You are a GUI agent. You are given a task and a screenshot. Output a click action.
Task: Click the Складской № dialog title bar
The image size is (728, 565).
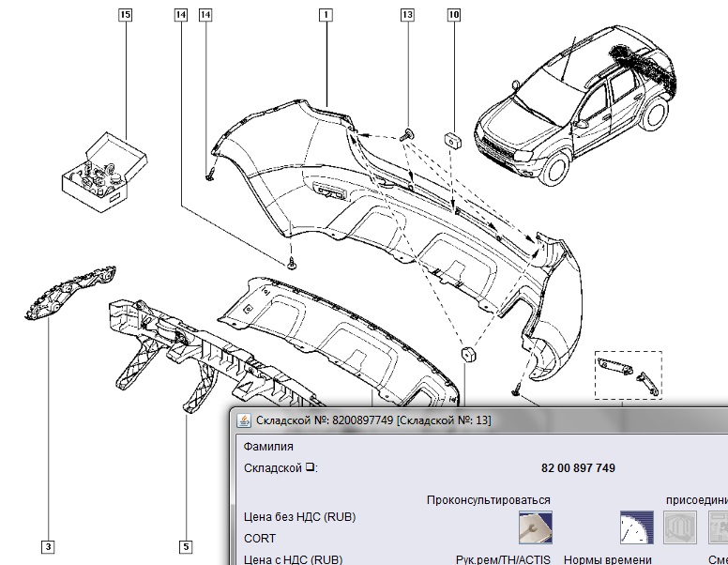click(469, 420)
